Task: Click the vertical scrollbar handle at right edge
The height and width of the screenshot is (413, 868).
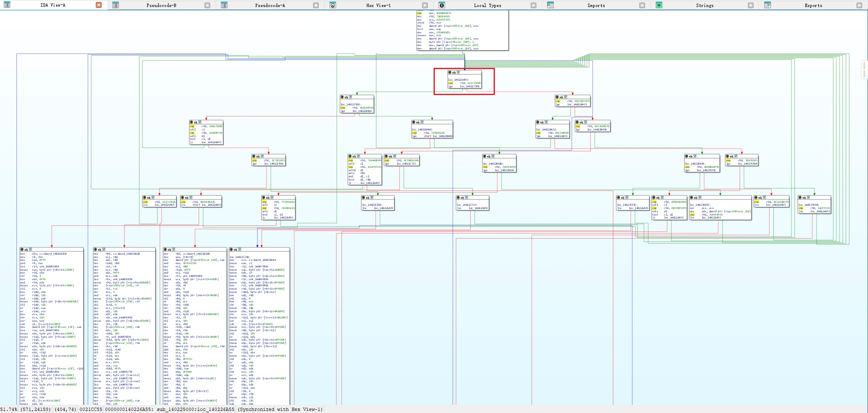Action: click(864, 69)
